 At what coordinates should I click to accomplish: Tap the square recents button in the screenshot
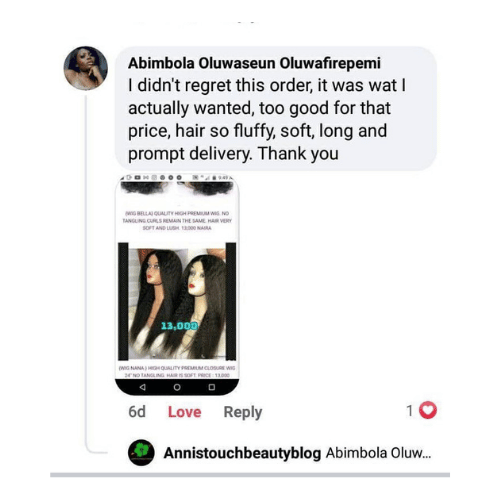(x=212, y=387)
